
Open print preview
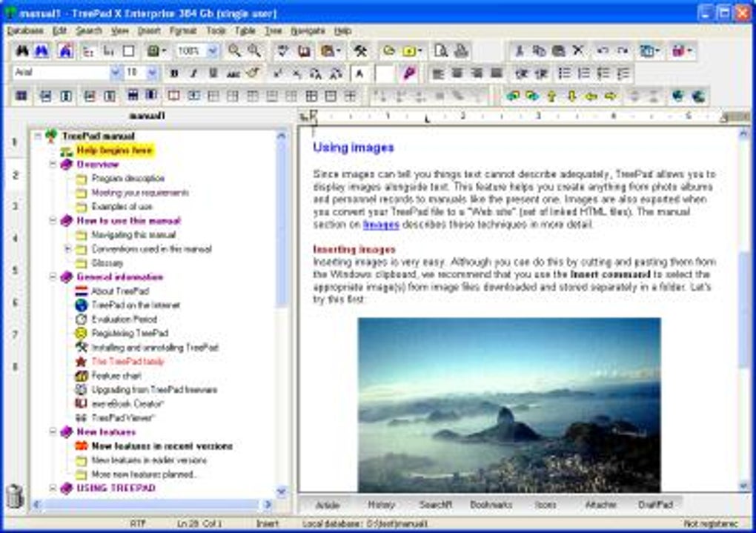pos(441,50)
